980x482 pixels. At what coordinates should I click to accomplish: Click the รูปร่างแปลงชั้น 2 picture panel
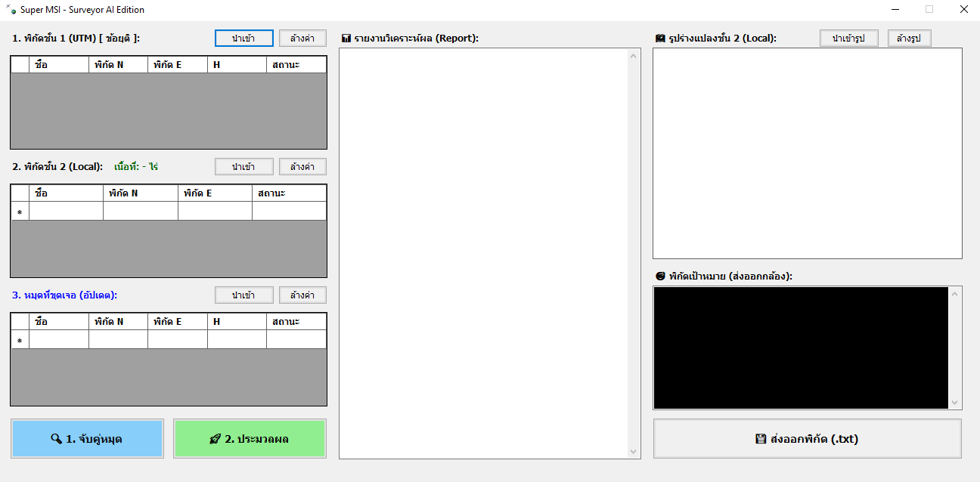(808, 153)
